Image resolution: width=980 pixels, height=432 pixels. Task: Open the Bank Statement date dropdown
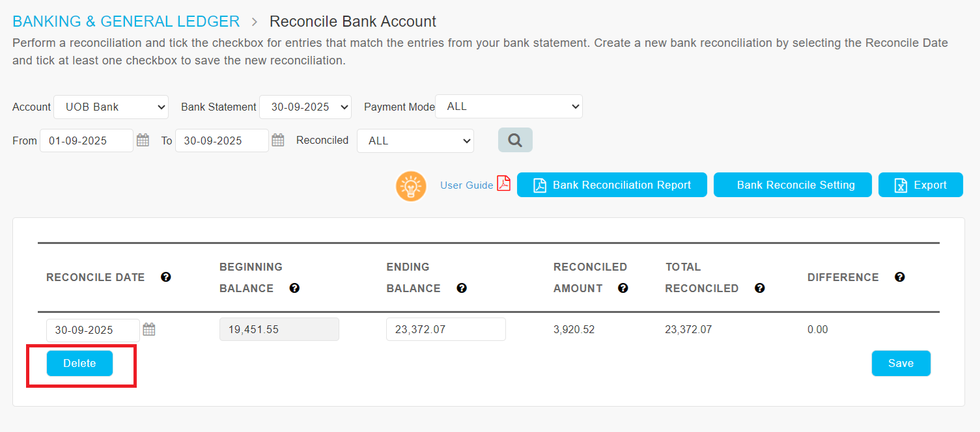point(305,107)
